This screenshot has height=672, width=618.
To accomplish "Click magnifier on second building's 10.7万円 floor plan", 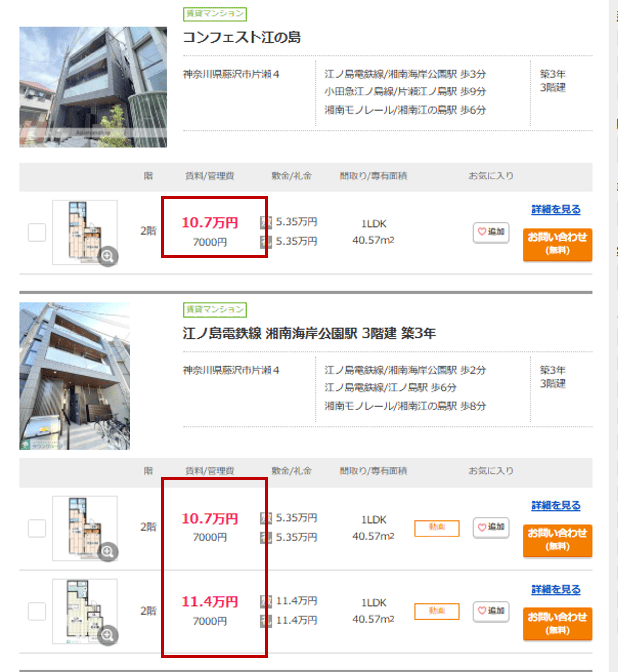I will [107, 552].
